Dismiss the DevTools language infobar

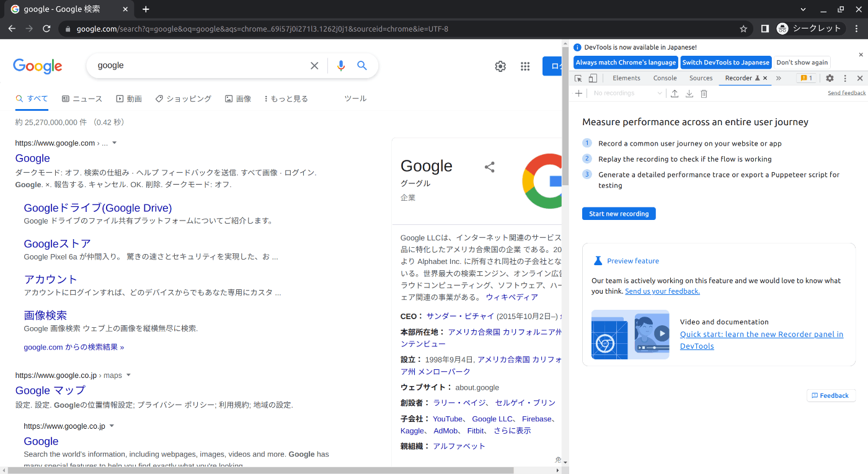click(861, 55)
